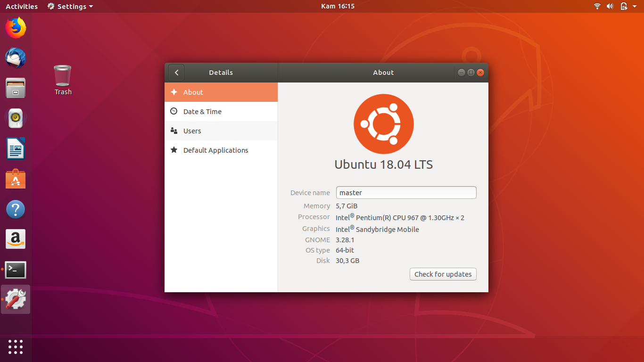Open the Files manager dock icon
Screen dimensions: 644x362
tap(16, 88)
